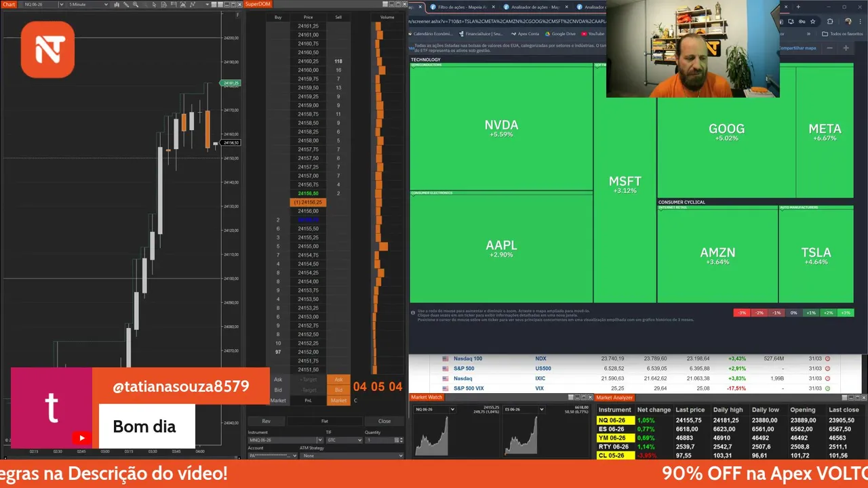Increment the order Quantity stepper
Viewport: 868px width, 488px height.
tap(401, 439)
